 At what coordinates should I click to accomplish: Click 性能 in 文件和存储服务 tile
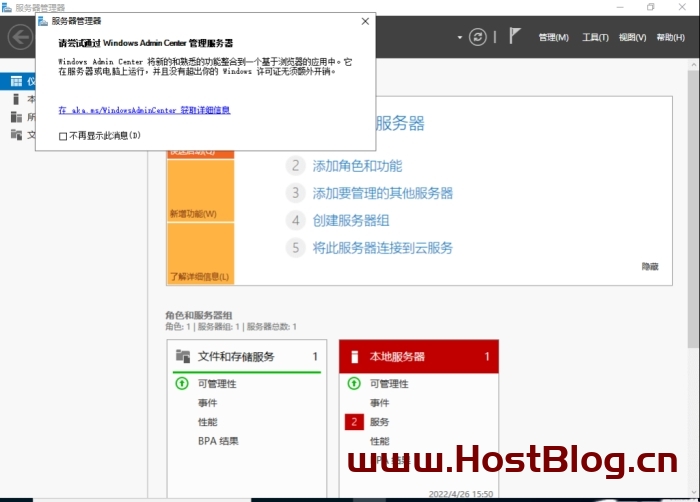pos(208,422)
